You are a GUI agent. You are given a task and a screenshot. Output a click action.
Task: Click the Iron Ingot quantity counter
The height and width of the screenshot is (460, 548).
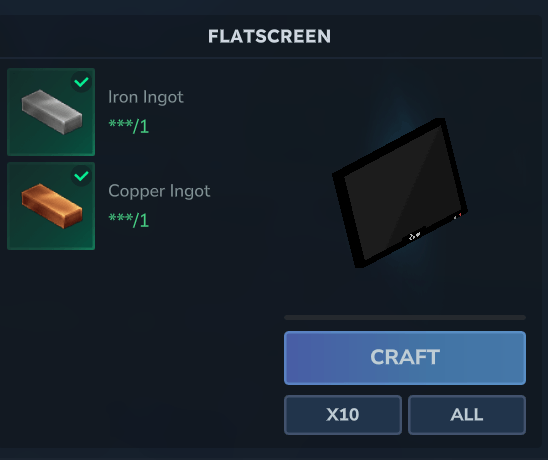(129, 126)
